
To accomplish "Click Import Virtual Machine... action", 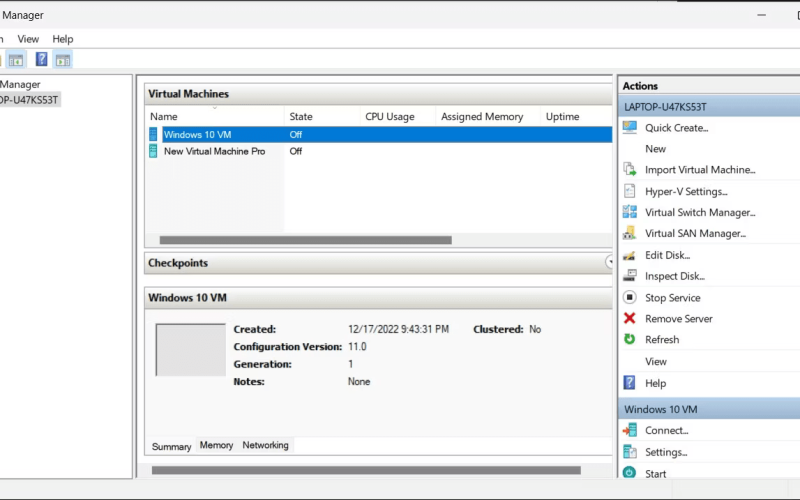I will click(700, 169).
